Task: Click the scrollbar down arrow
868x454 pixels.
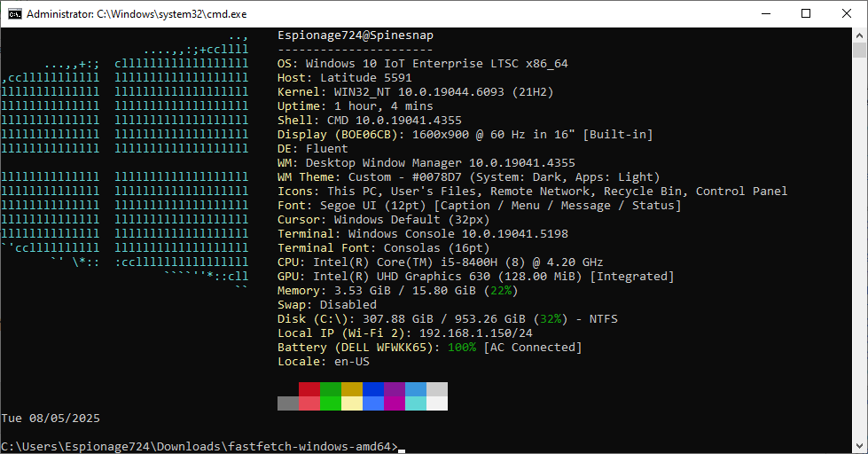Action: pos(859,446)
